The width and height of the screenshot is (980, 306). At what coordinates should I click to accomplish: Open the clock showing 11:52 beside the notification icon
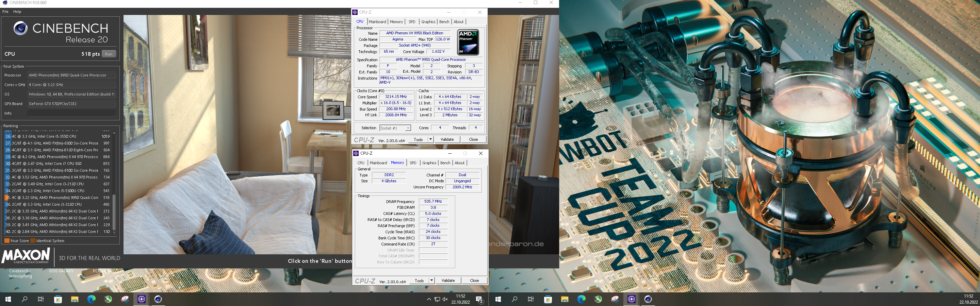(x=460, y=299)
